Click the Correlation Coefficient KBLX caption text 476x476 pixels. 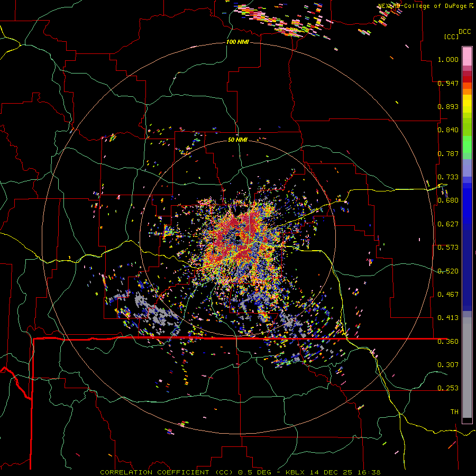coord(240,472)
